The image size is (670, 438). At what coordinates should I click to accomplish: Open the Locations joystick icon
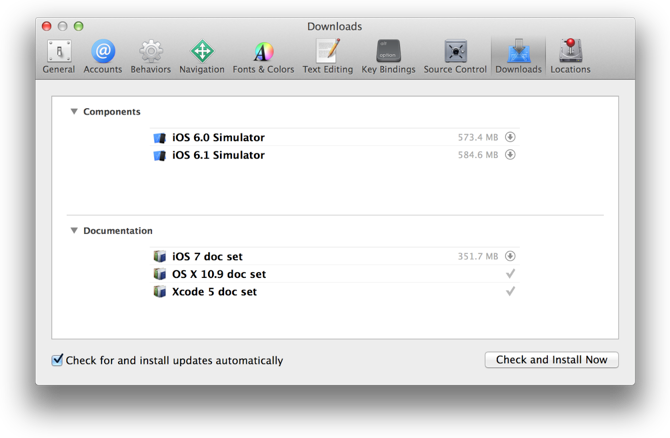tap(570, 51)
